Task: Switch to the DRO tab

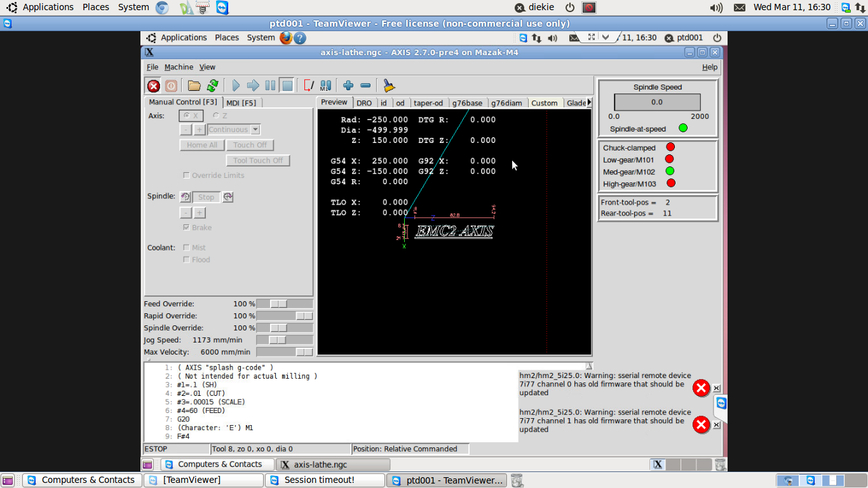Action: click(x=364, y=103)
